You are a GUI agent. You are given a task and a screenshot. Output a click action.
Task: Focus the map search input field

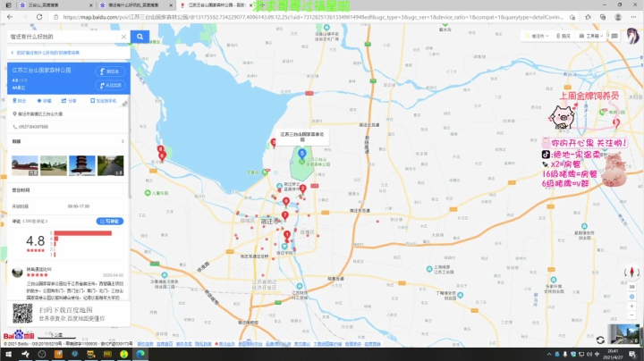(64, 37)
